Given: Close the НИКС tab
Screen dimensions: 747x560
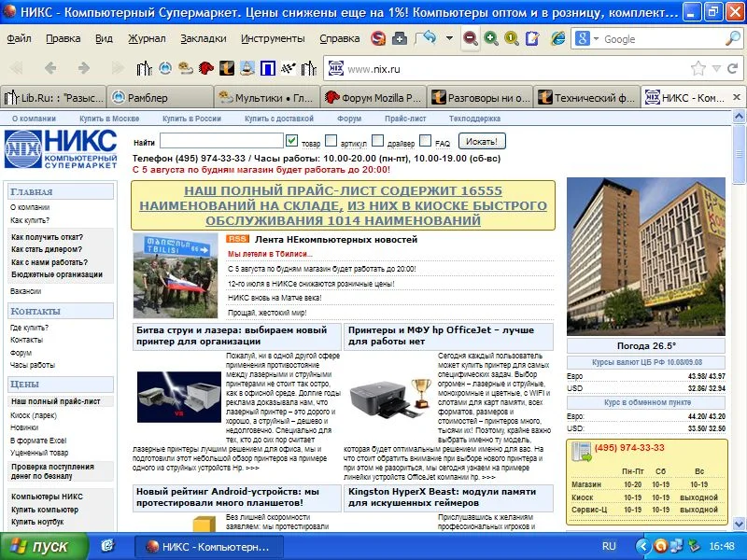Looking at the screenshot, I should pyautogui.click(x=736, y=97).
